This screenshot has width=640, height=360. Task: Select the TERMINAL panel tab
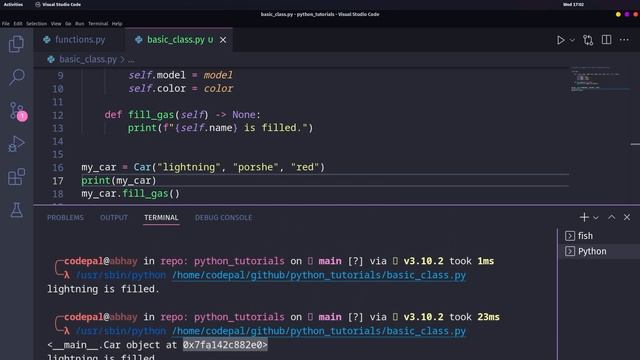point(161,218)
